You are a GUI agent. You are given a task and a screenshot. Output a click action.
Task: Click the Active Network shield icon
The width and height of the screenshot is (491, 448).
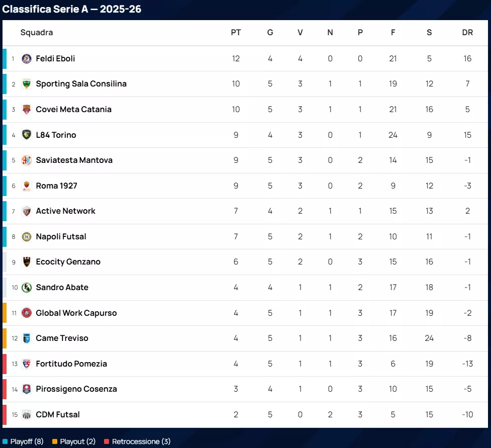tap(27, 211)
